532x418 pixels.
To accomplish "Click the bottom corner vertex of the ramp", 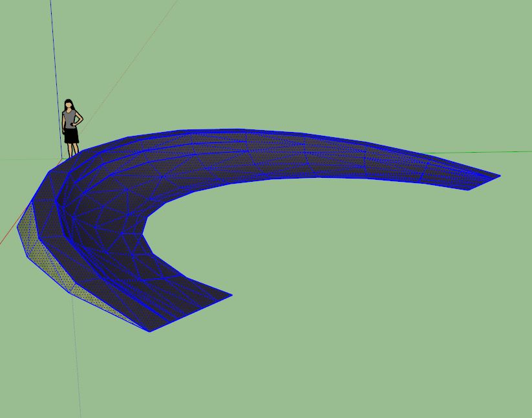I will [x=149, y=331].
